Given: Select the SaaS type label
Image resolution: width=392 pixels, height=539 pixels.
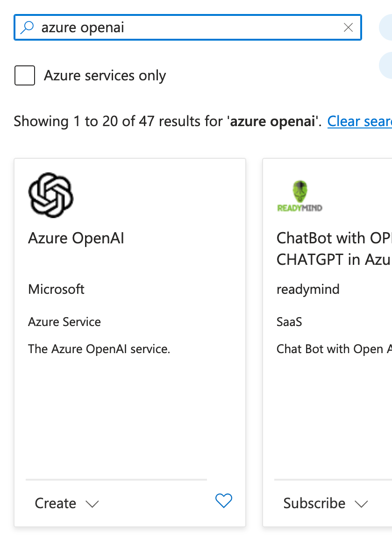Looking at the screenshot, I should [289, 322].
